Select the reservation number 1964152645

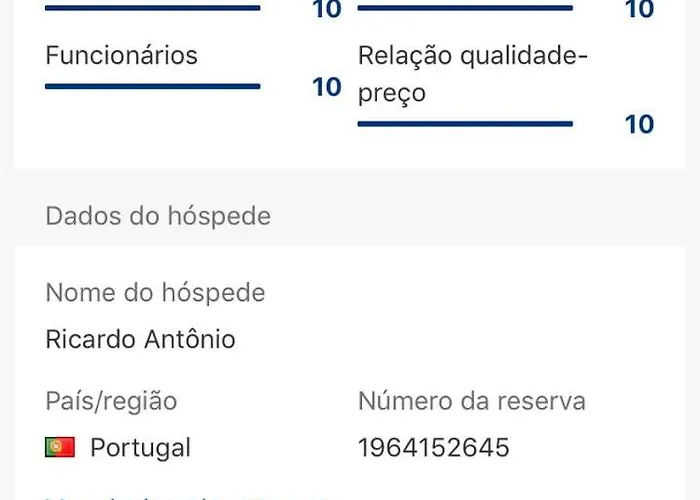tap(433, 447)
